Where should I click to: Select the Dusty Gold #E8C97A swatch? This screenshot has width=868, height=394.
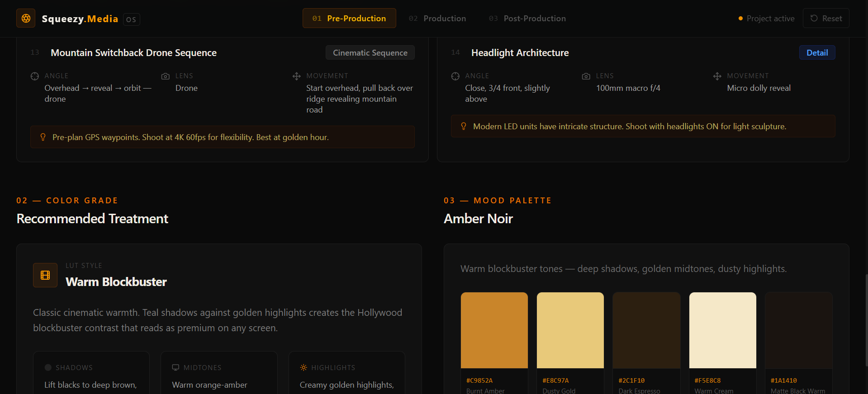pyautogui.click(x=570, y=330)
